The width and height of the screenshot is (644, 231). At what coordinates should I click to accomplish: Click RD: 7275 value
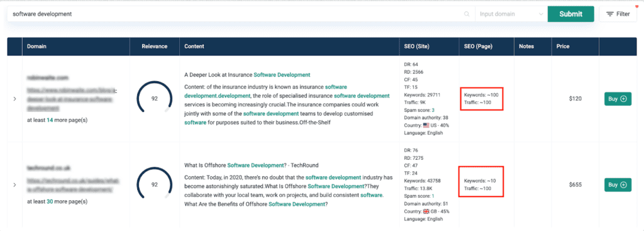coord(414,158)
